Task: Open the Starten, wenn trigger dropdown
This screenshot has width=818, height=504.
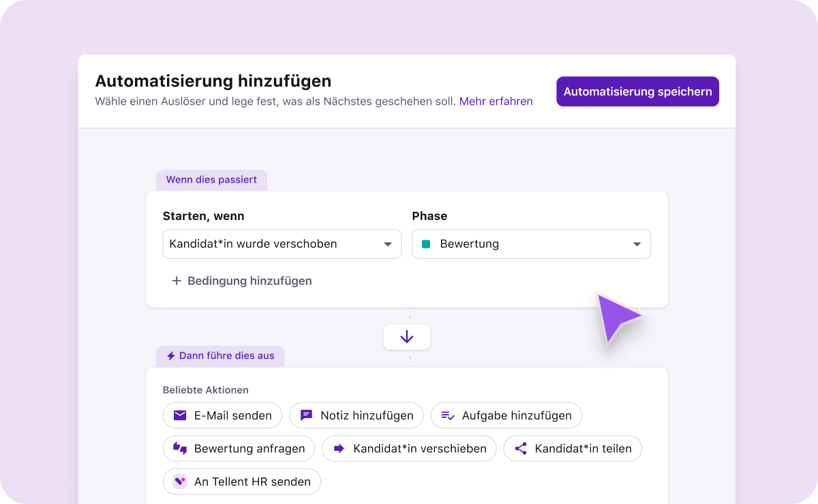Action: 282,244
